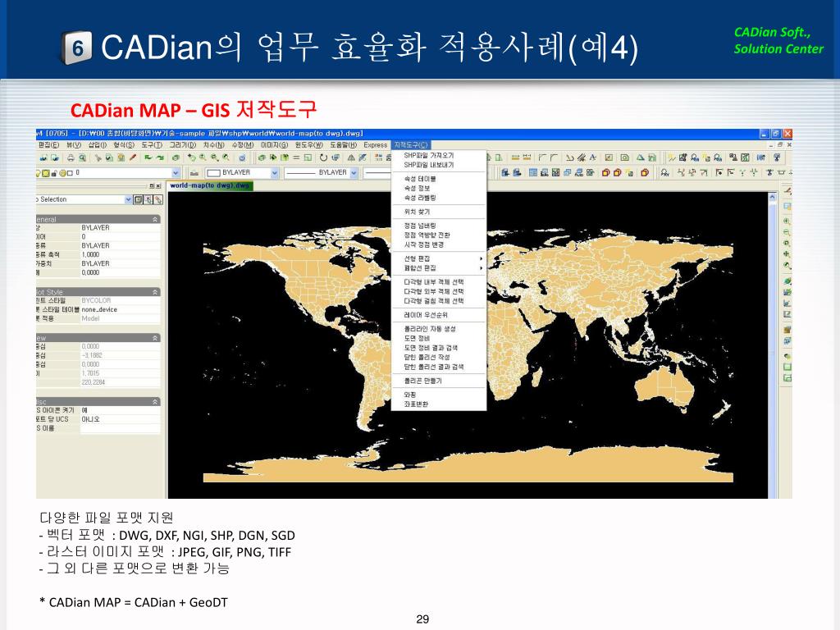Click the Undo arrow icon

(x=148, y=158)
